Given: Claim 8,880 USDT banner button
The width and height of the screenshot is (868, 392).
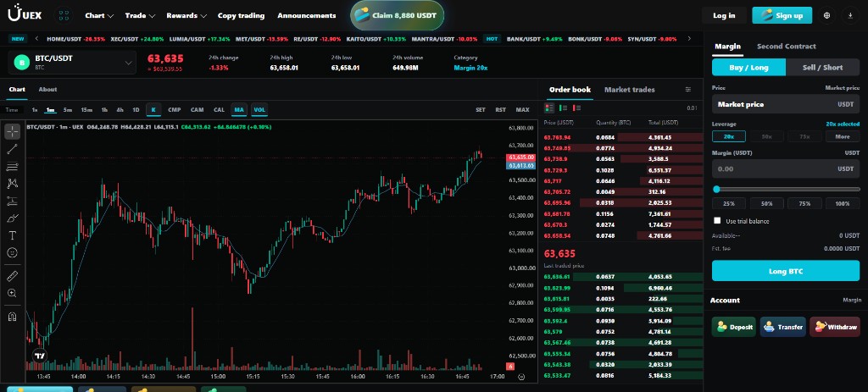Looking at the screenshot, I should point(397,15).
